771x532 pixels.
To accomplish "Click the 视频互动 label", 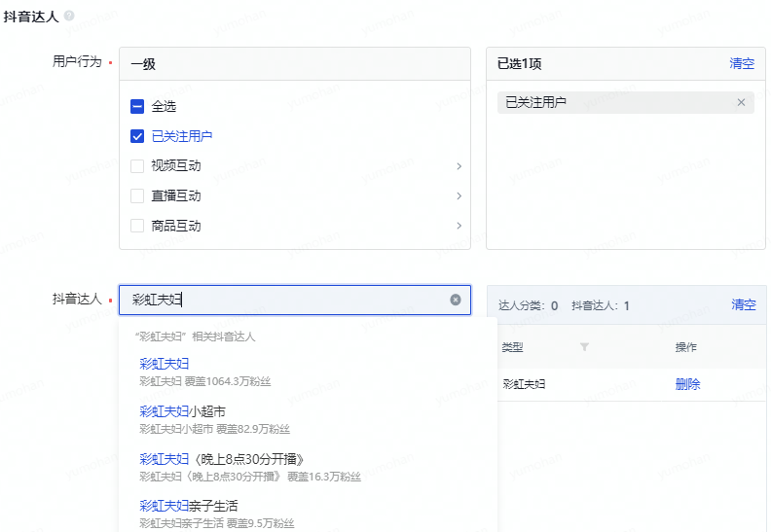I will coord(176,166).
